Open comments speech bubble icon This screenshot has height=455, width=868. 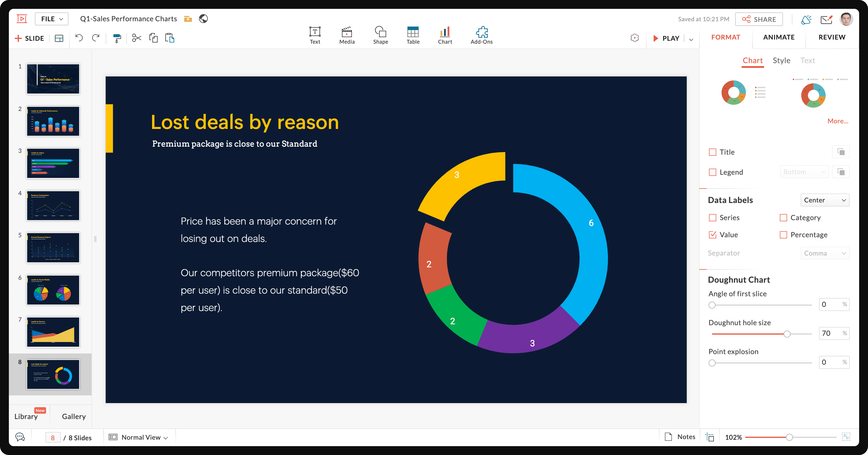pos(20,437)
